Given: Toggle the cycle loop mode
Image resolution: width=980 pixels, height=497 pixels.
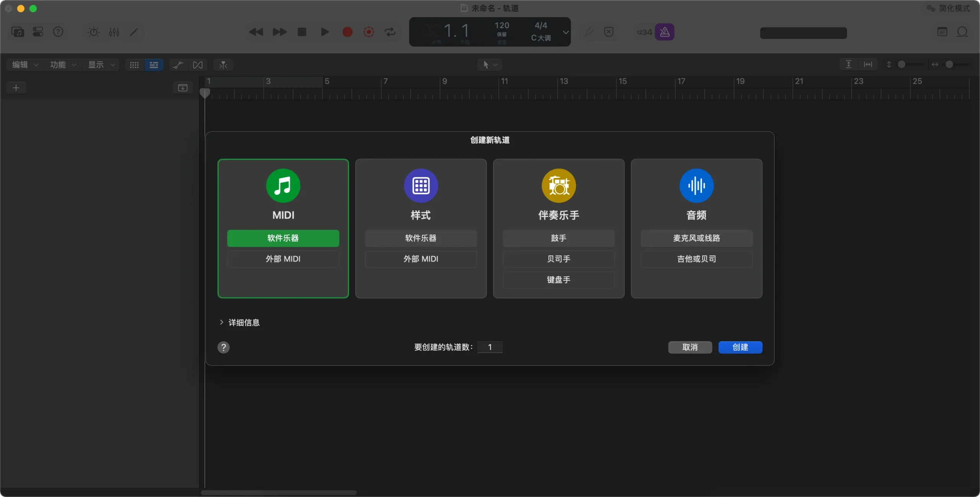Looking at the screenshot, I should (x=390, y=32).
